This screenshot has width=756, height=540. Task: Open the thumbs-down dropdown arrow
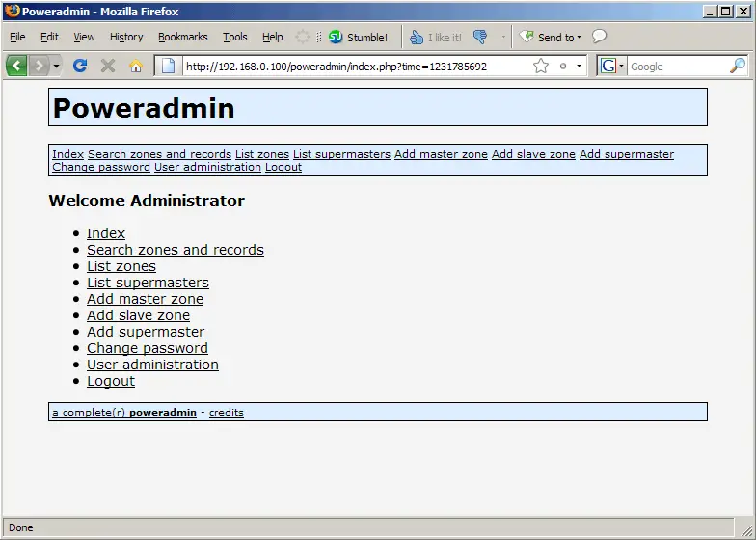[x=503, y=37]
